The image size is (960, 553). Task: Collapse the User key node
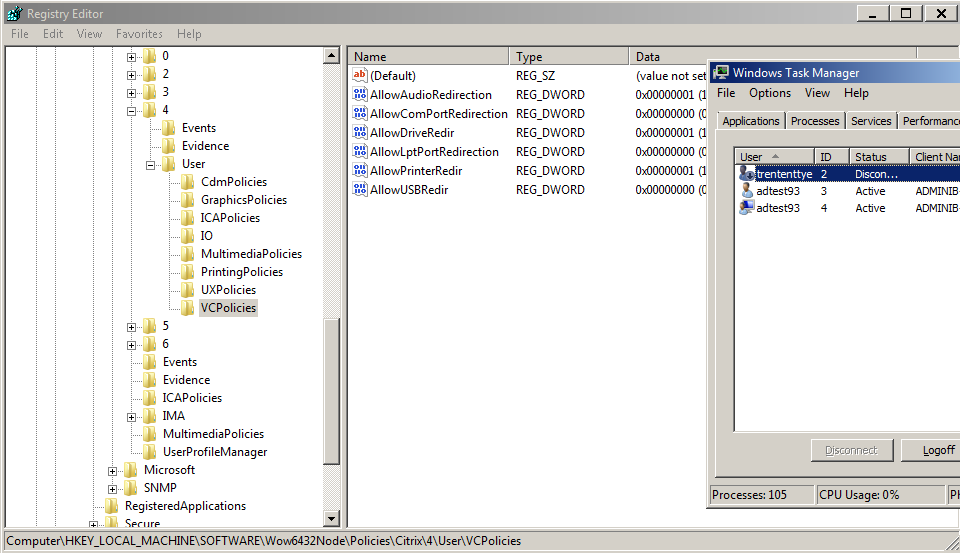(150, 165)
